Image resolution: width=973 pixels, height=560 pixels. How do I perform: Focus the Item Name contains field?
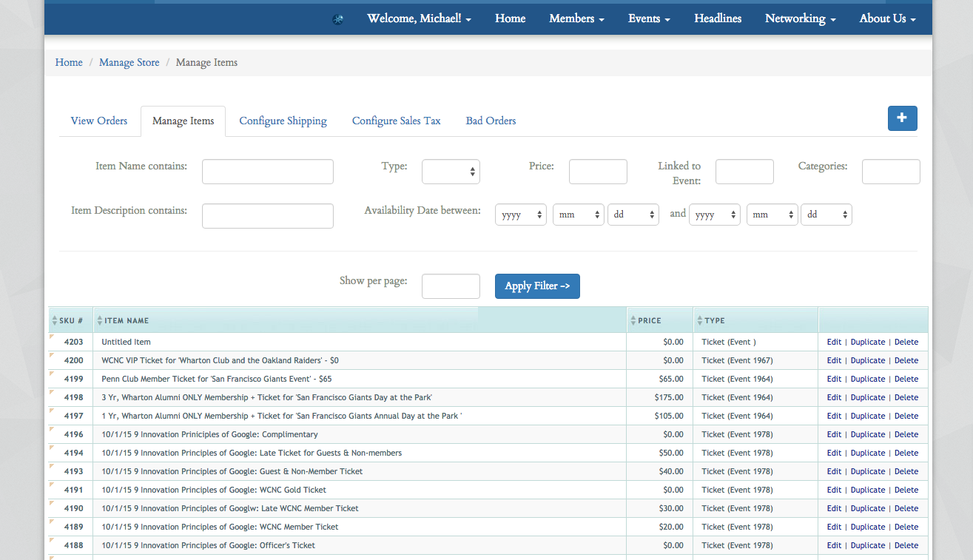point(268,172)
